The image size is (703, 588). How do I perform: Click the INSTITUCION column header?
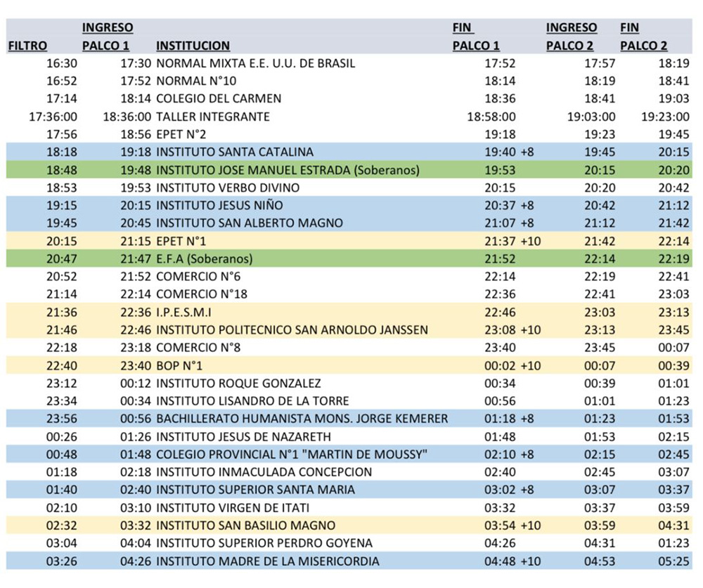coord(193,46)
